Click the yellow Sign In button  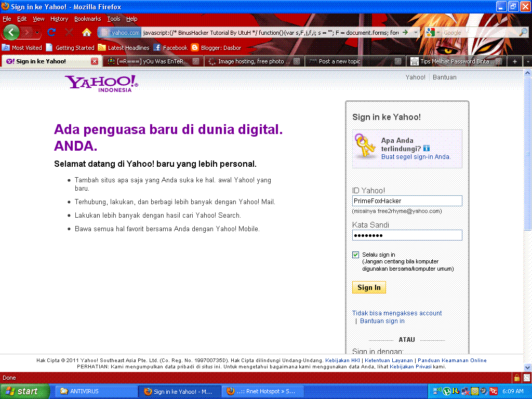[x=369, y=287]
